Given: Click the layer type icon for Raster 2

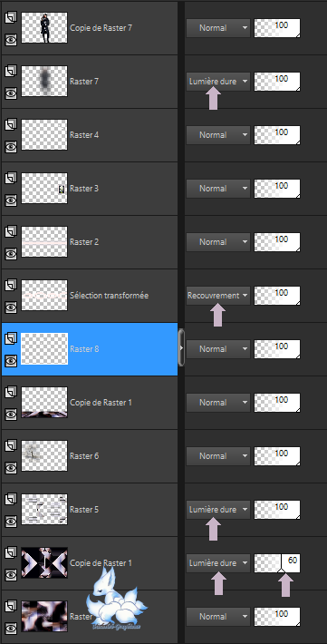Looking at the screenshot, I should pyautogui.click(x=10, y=231).
